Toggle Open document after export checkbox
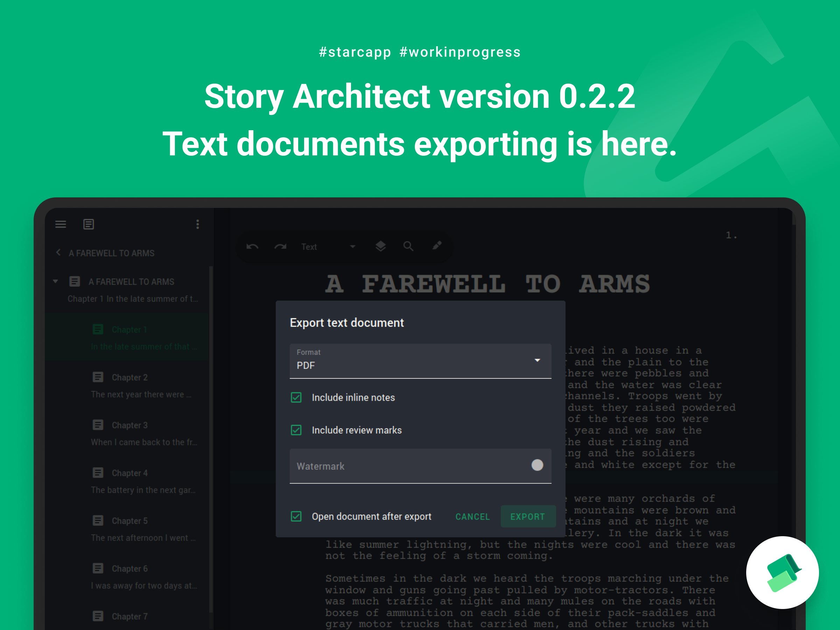Screen dimensions: 840x630 296,517
